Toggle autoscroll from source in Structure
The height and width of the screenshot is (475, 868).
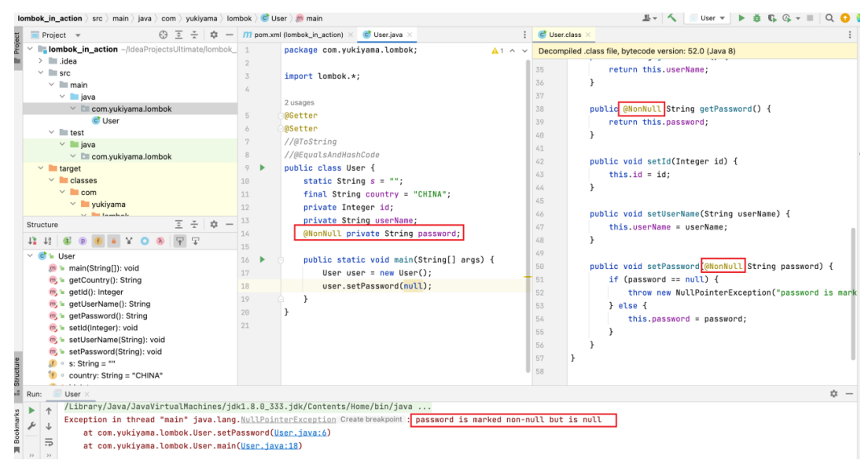pos(196,241)
